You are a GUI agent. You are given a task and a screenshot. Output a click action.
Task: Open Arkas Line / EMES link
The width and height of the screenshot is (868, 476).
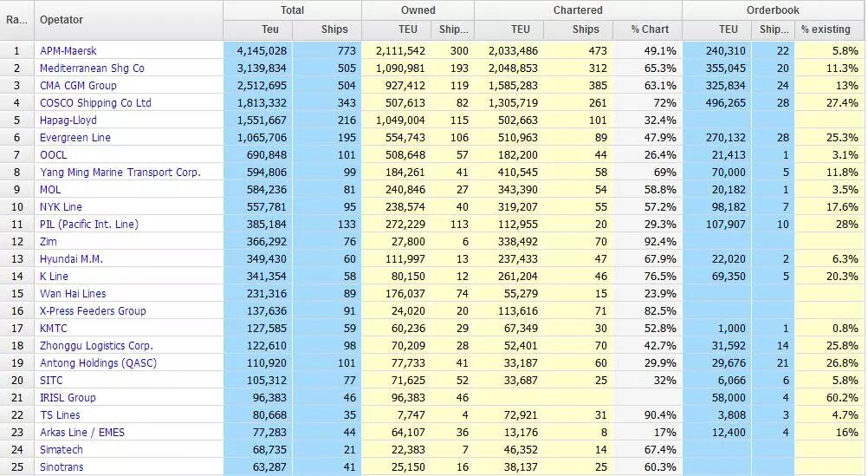(x=82, y=433)
